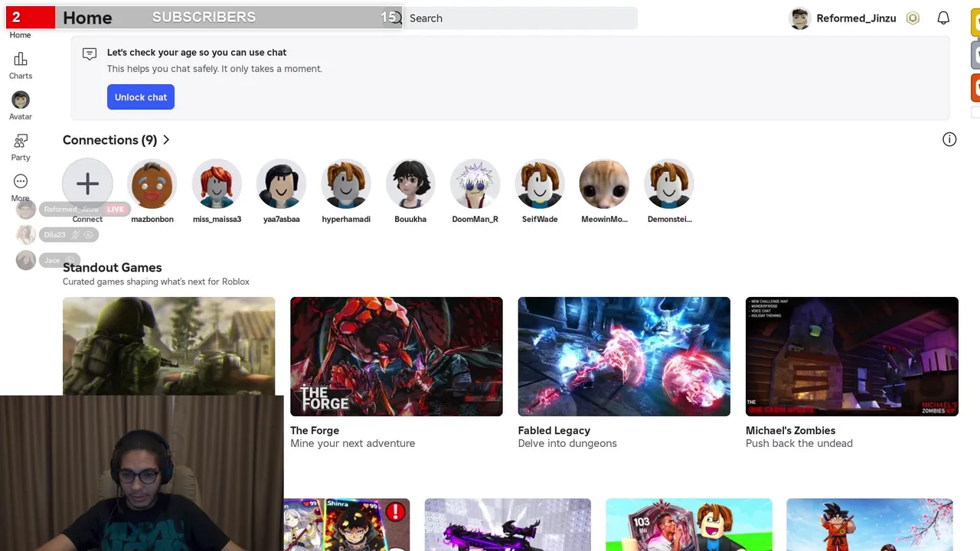
Task: Open the Avatar sidebar icon
Action: (x=21, y=100)
